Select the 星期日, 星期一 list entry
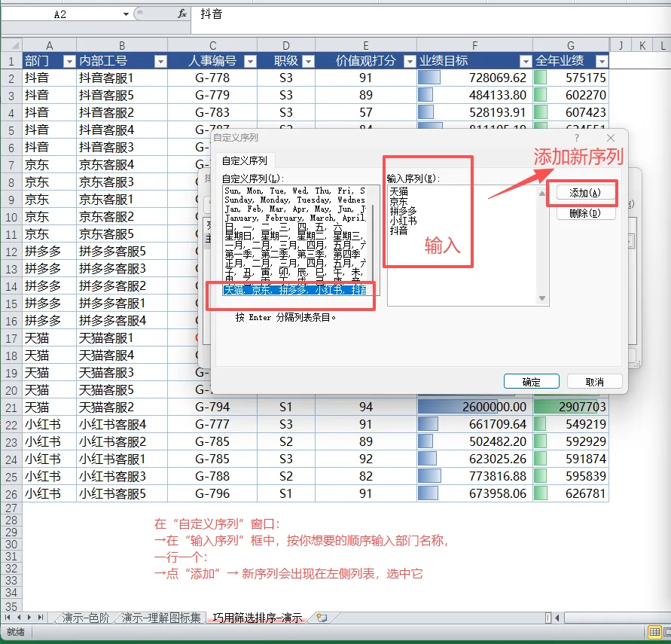671x644 pixels. coord(294,236)
